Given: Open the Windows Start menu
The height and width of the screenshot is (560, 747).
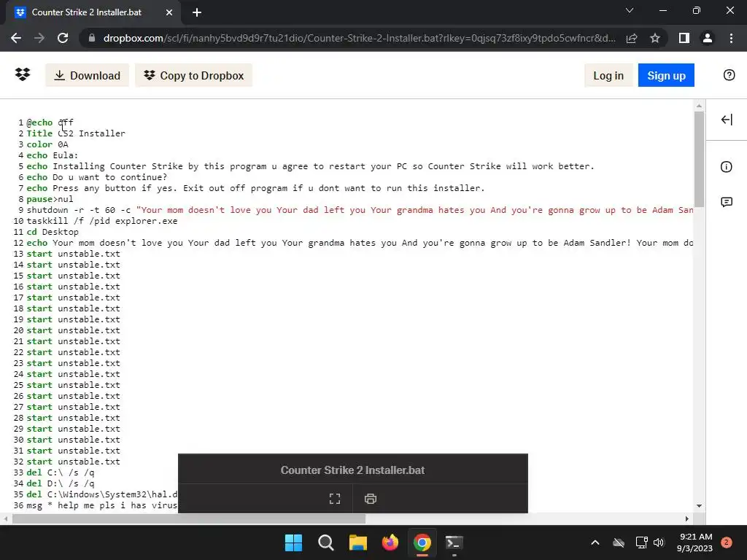Looking at the screenshot, I should [293, 542].
